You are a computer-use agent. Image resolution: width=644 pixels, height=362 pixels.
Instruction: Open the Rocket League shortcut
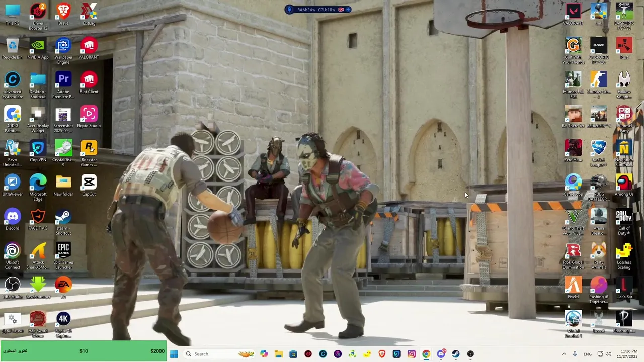(599, 153)
